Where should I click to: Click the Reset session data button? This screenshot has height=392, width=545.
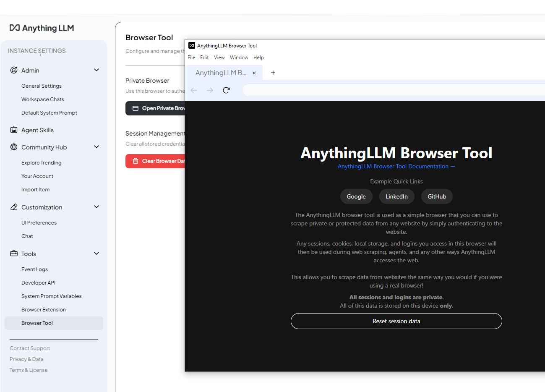tap(396, 321)
